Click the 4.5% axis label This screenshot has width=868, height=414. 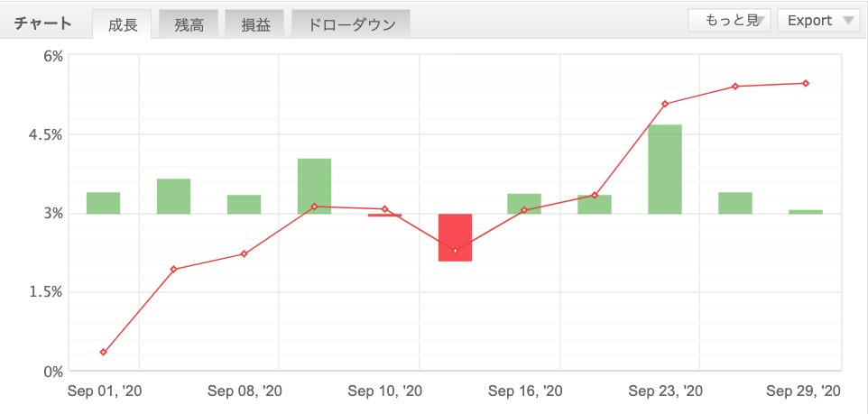tap(44, 134)
